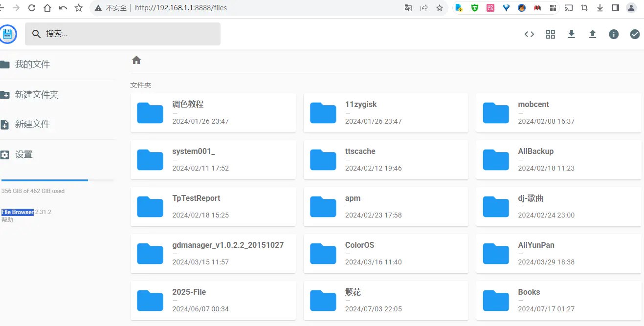Open the gdmanager_v1.0.2.2_20151027 folder
The height and width of the screenshot is (326, 644).
[213, 254]
